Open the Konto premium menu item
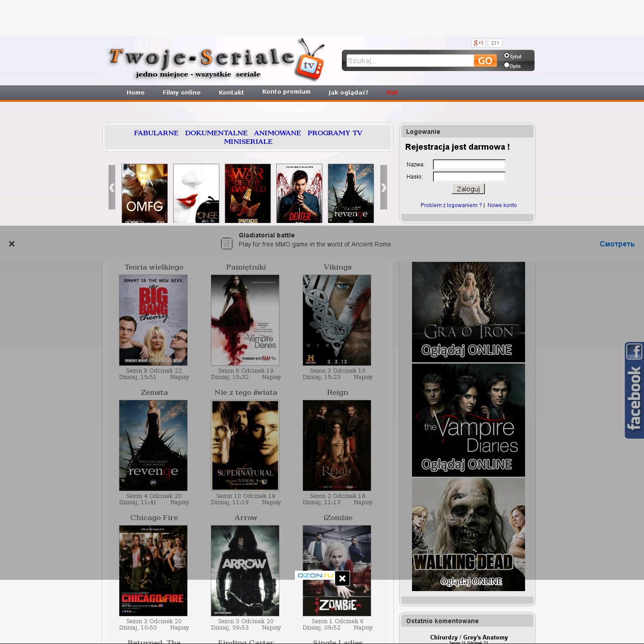644x644 pixels. (x=286, y=92)
